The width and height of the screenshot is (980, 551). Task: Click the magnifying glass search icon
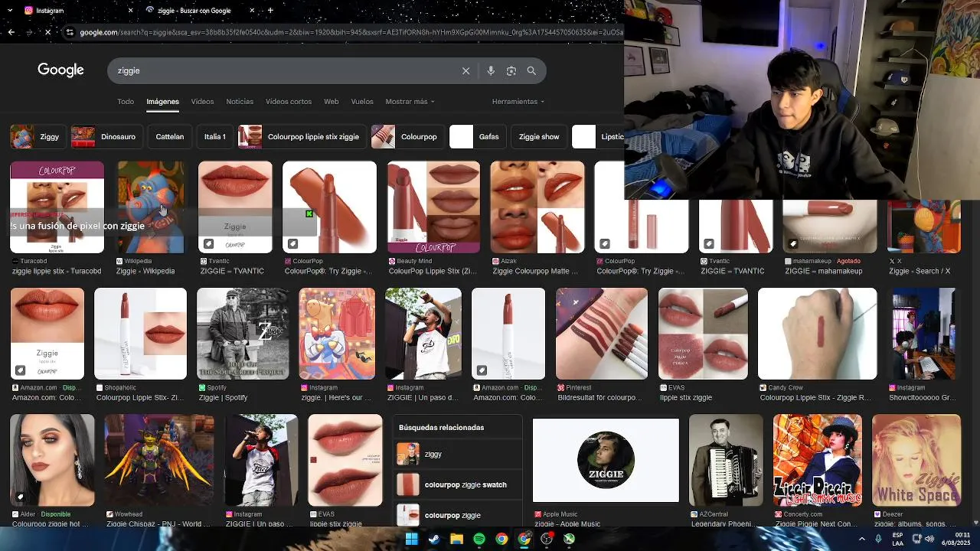tap(531, 70)
